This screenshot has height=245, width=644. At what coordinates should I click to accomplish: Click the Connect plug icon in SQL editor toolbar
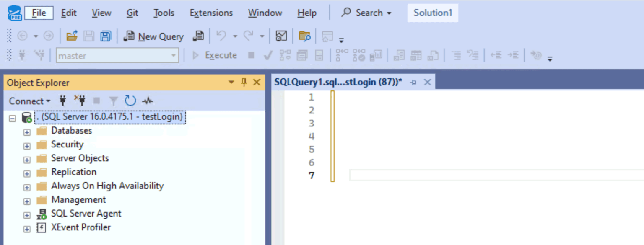23,55
